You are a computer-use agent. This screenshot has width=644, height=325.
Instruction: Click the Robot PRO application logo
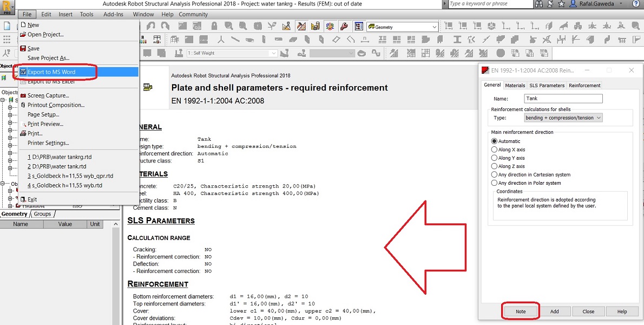coord(8,8)
